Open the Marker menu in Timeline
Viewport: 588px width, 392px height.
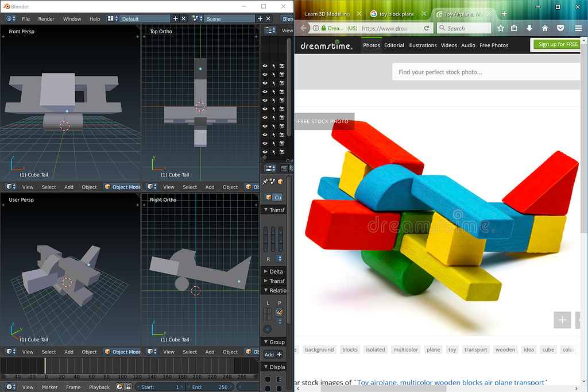click(49, 387)
